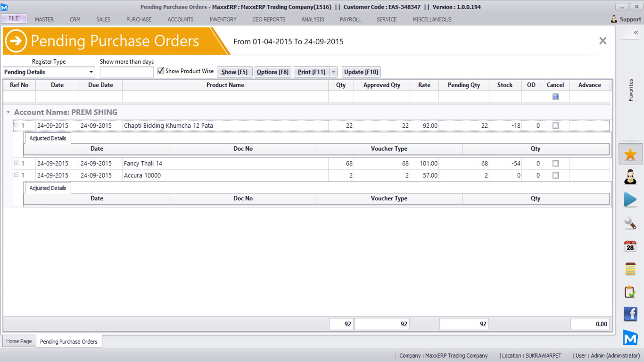644x362 pixels.
Task: Open the calendar icon in sidebar
Action: point(630,246)
